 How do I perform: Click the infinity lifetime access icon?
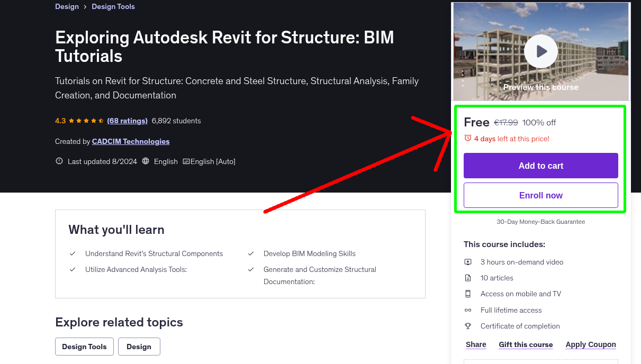(x=468, y=310)
